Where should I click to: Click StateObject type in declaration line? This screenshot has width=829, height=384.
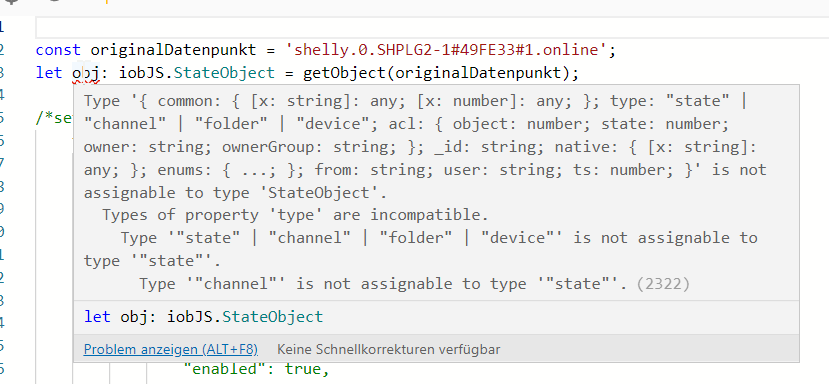(x=224, y=73)
